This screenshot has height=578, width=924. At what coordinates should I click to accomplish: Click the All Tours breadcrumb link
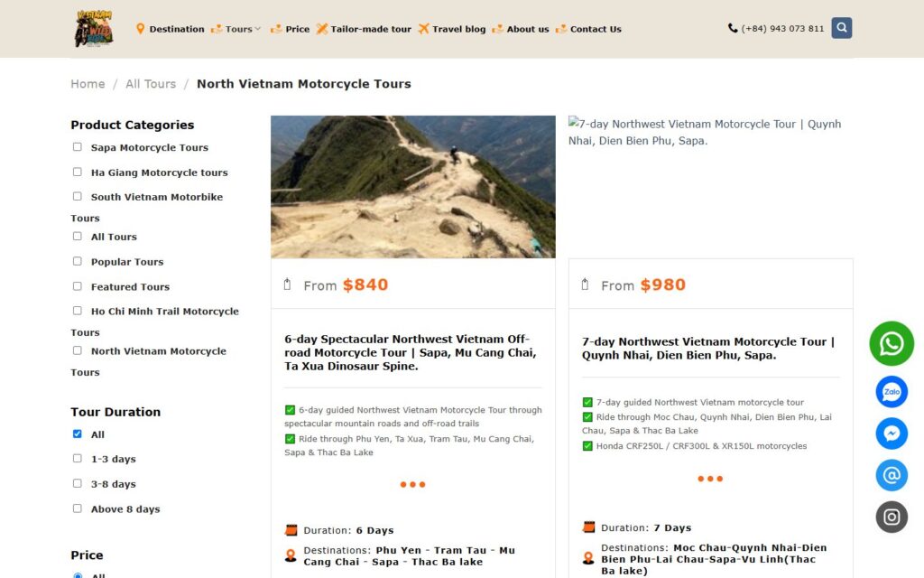(151, 84)
